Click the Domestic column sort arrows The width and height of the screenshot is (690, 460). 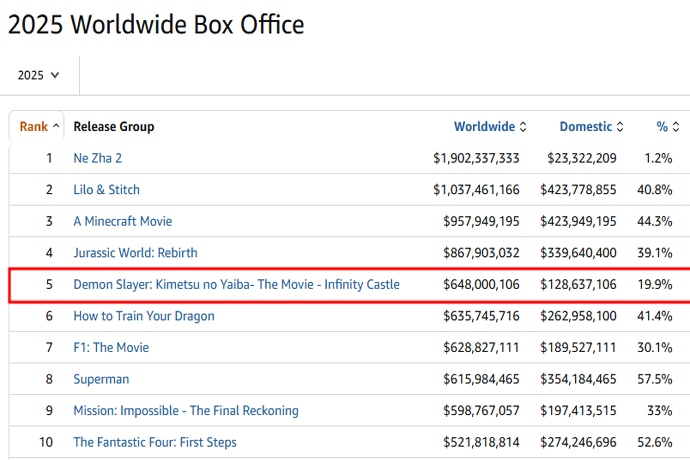click(620, 127)
